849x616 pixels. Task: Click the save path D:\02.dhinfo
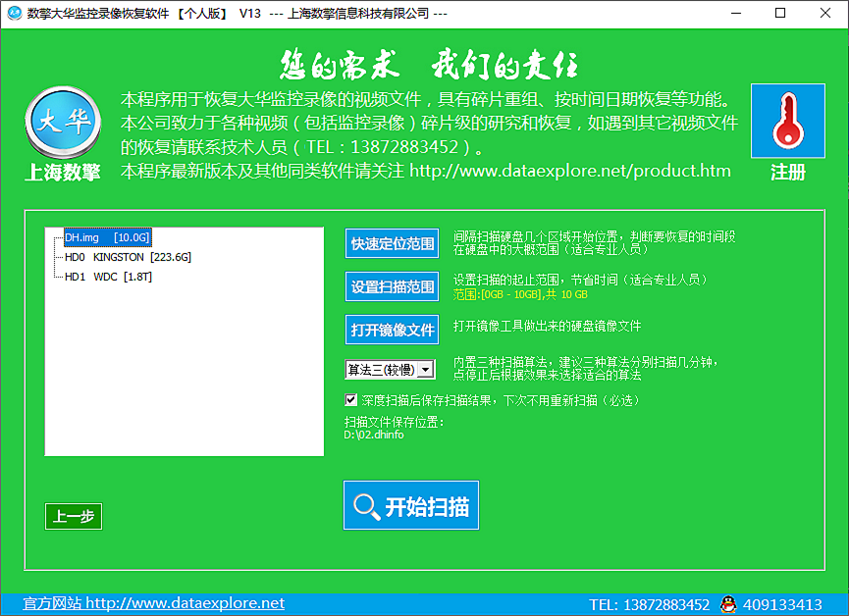(374, 435)
